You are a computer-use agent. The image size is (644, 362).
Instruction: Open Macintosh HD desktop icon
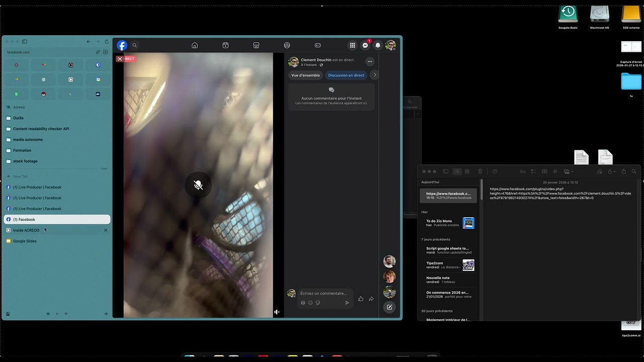(600, 16)
